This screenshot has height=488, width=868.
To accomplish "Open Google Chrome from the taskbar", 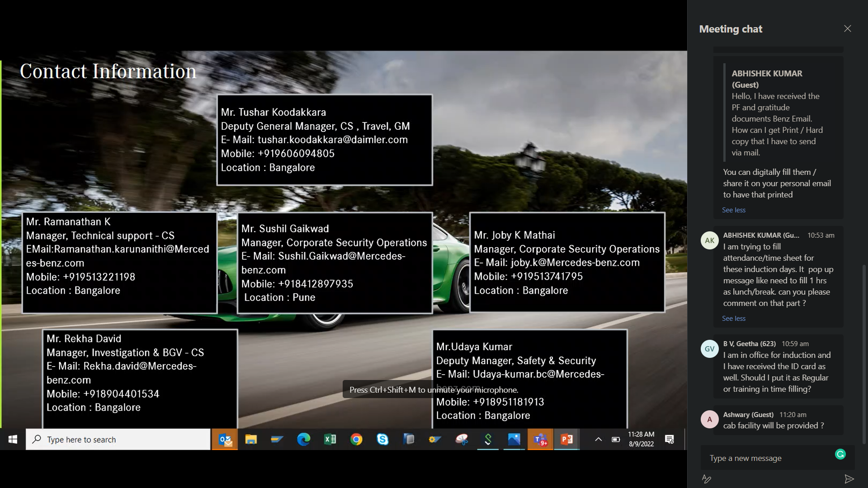I will point(356,439).
